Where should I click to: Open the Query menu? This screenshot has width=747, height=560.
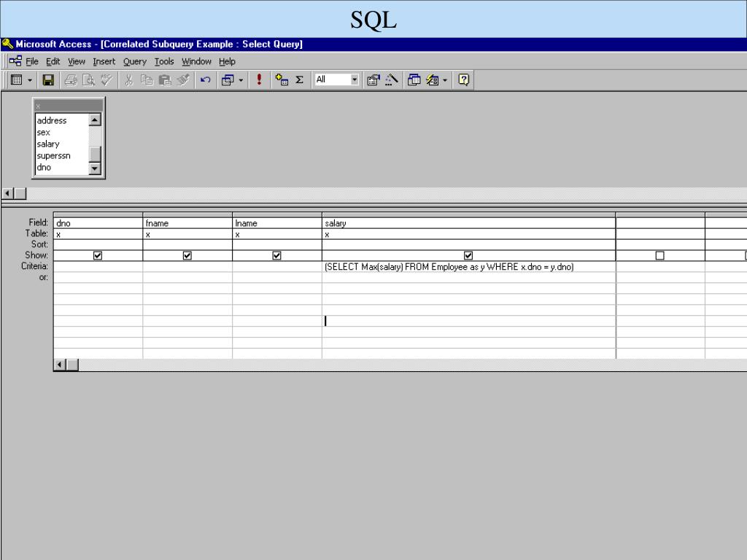(x=135, y=61)
